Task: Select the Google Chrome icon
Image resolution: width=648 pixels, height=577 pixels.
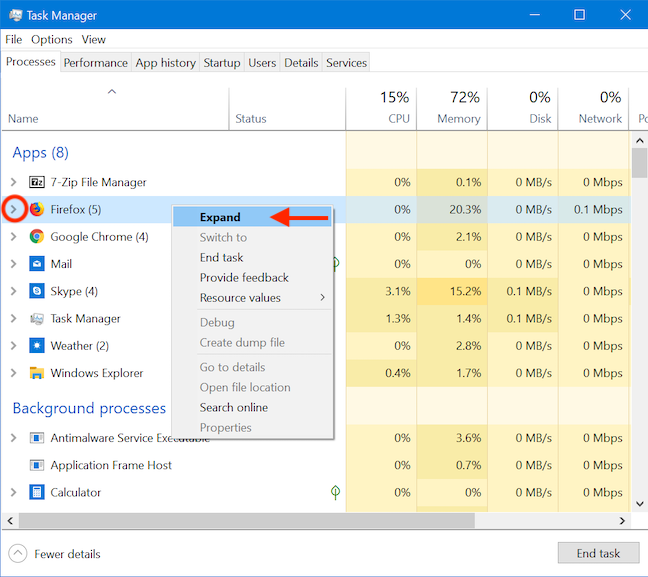Action: [x=37, y=237]
